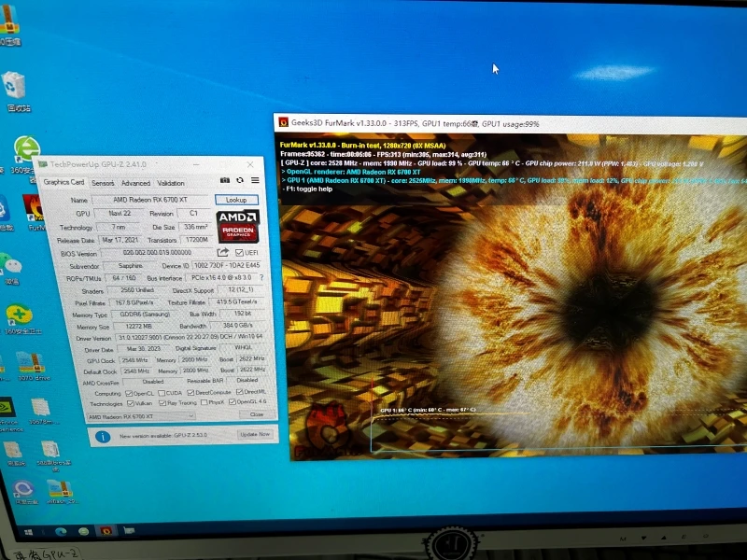Screen dimensions: 747x560
Task: Switch to the Validation tab
Action: click(x=171, y=183)
